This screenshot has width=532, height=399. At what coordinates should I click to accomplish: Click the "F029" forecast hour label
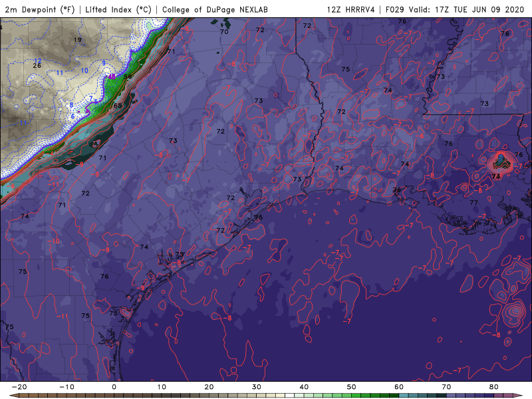click(x=394, y=9)
